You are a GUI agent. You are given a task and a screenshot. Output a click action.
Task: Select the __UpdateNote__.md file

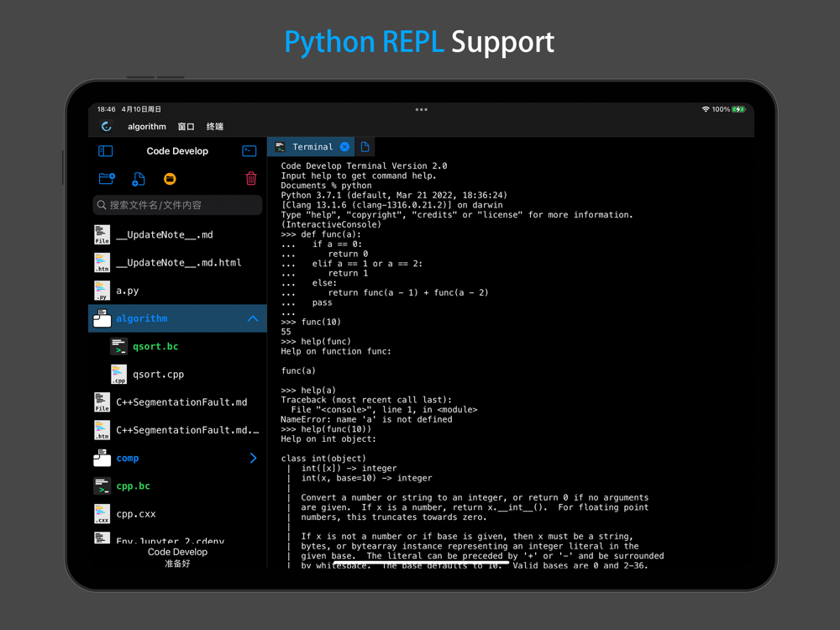pyautogui.click(x=177, y=234)
